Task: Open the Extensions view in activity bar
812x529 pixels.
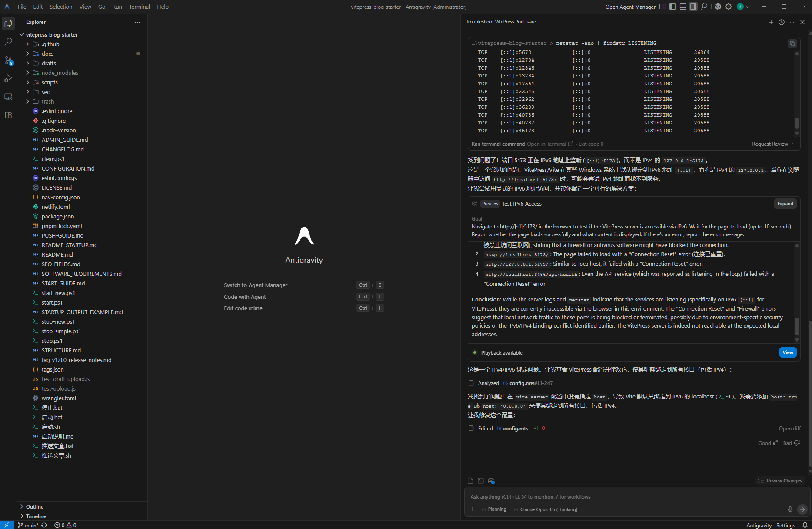Action: [x=8, y=115]
